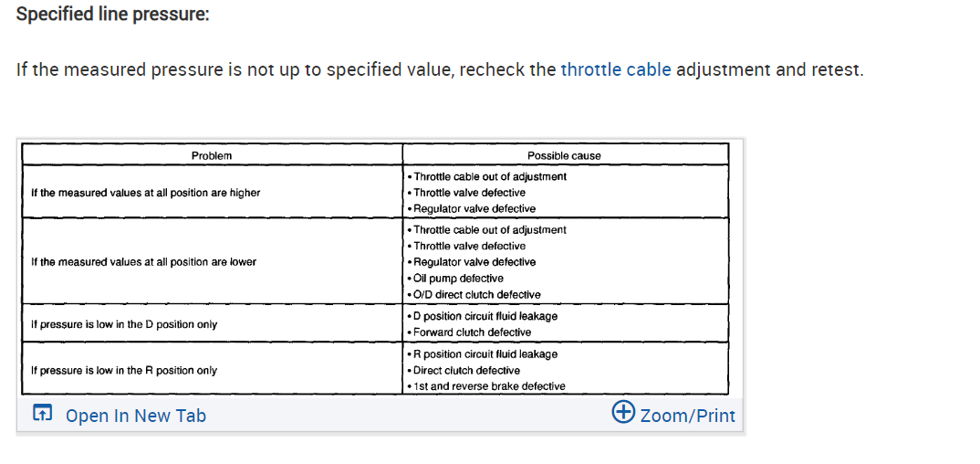
Task: Click the "Open In New Tab" text
Action: (136, 416)
